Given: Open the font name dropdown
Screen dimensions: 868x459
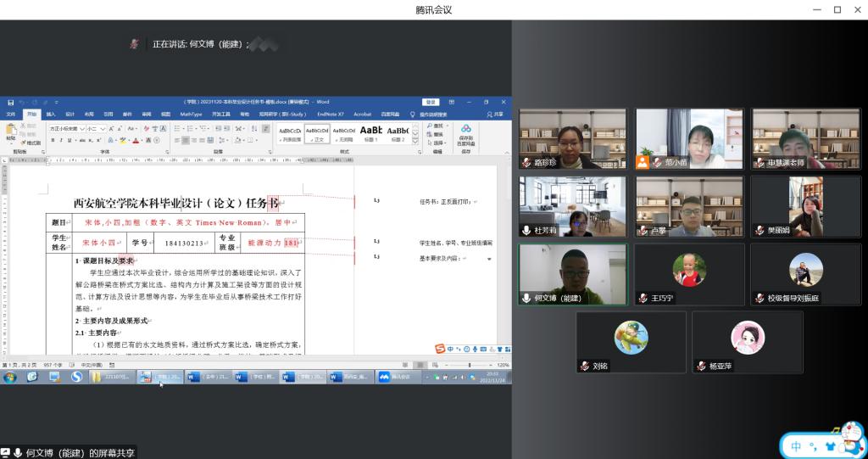Looking at the screenshot, I should [x=81, y=129].
